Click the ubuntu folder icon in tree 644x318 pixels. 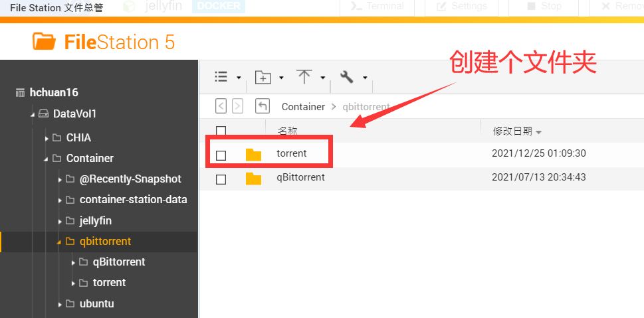(70, 304)
